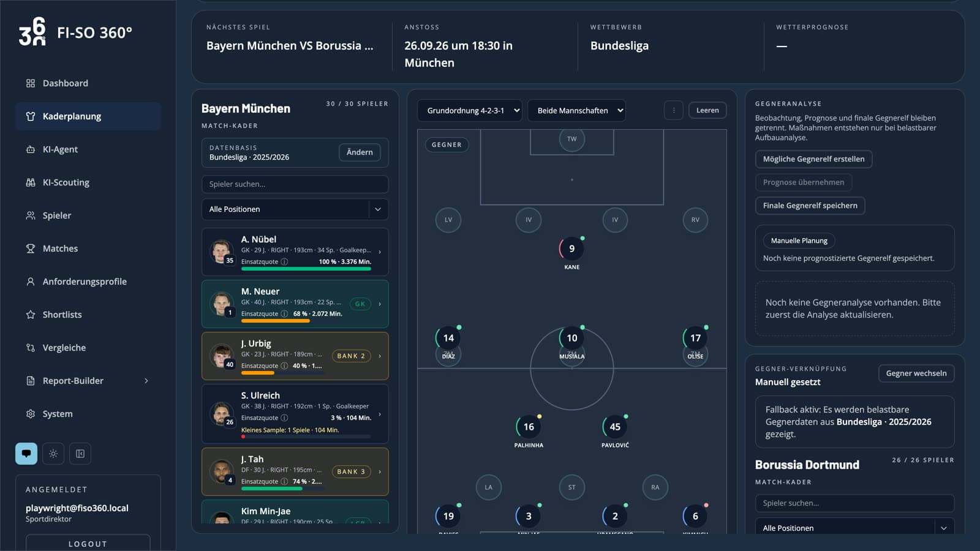Click the Leeren button
This screenshot has width=980, height=551.
[707, 110]
